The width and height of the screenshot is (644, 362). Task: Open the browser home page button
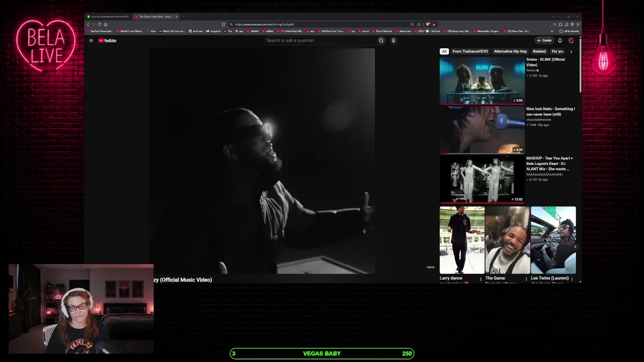tap(106, 24)
